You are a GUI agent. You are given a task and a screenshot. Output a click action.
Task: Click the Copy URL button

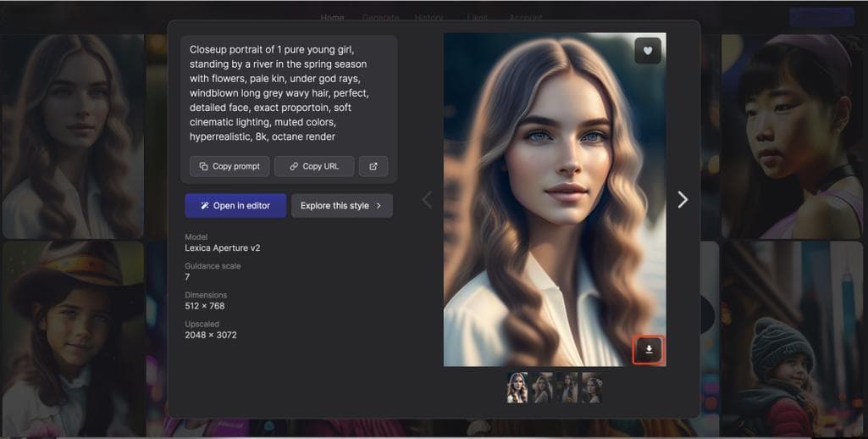click(x=314, y=166)
